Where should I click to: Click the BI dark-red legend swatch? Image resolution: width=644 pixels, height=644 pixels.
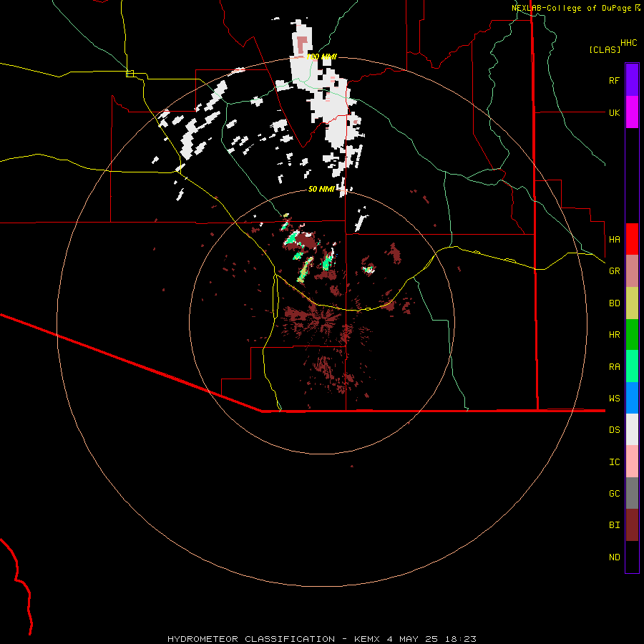(632, 525)
